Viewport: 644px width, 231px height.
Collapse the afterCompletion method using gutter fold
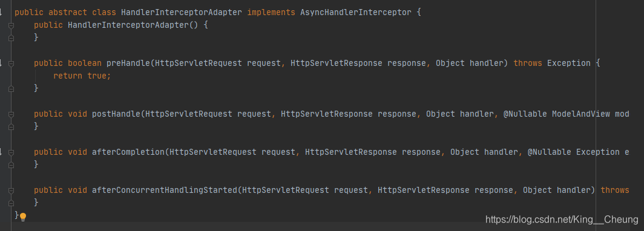(x=11, y=152)
